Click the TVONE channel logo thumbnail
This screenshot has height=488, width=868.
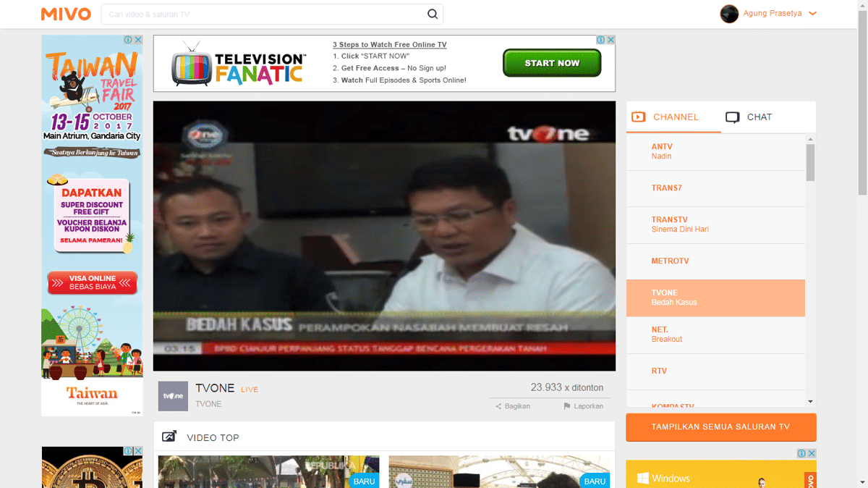point(173,396)
